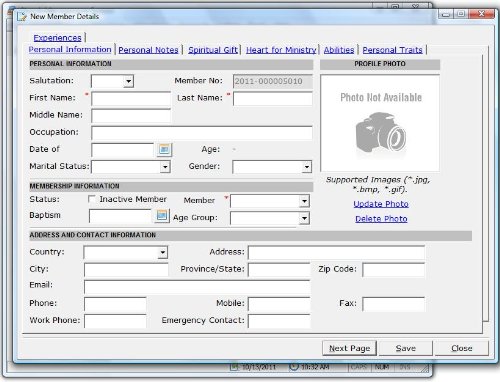Click the New Member Details window icon
Viewport: 500px width, 382px height.
[x=22, y=16]
